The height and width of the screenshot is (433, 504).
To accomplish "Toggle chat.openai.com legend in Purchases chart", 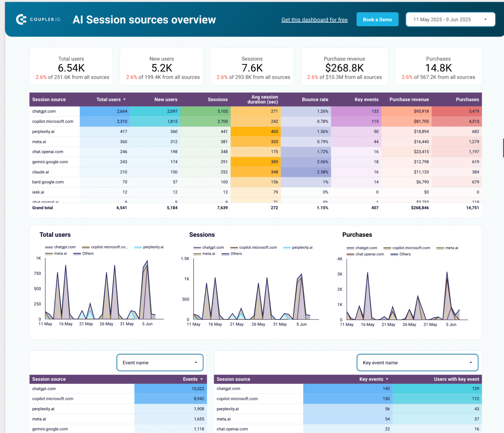I will coord(365,254).
